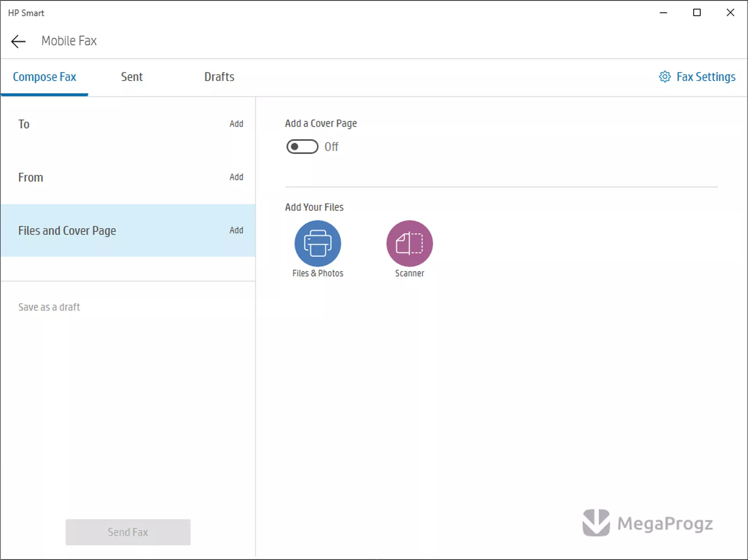Click the Off label beside the toggle
This screenshot has height=560, width=748.
pos(332,147)
